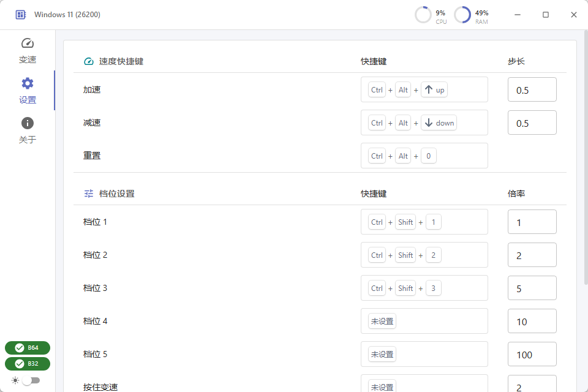Click the 按住变速 row label

pos(100,386)
